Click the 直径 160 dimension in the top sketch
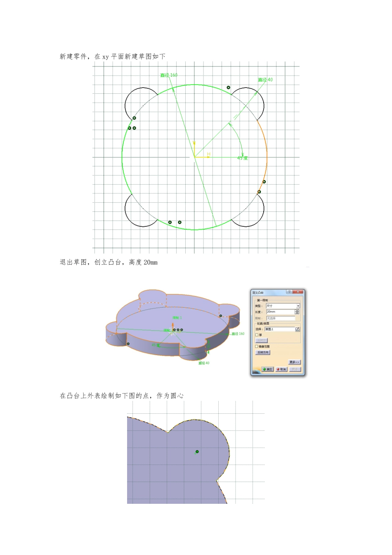The image size is (392, 555). [x=169, y=75]
